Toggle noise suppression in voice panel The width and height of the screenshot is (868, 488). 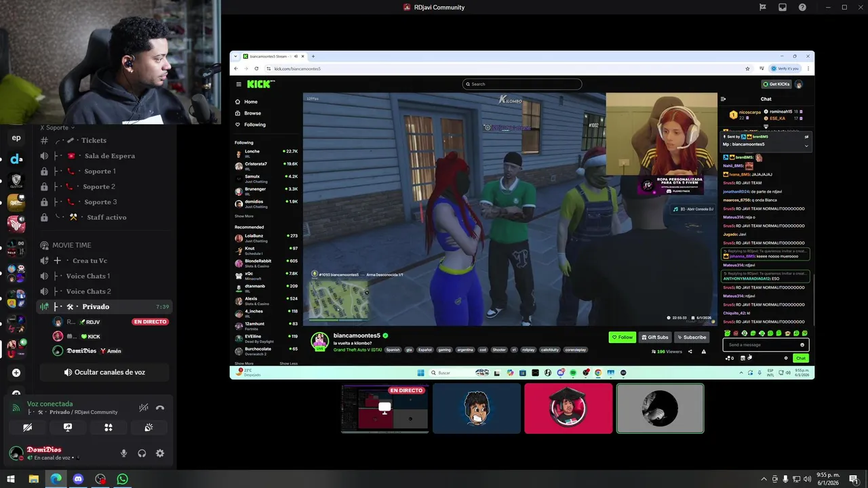click(x=143, y=408)
